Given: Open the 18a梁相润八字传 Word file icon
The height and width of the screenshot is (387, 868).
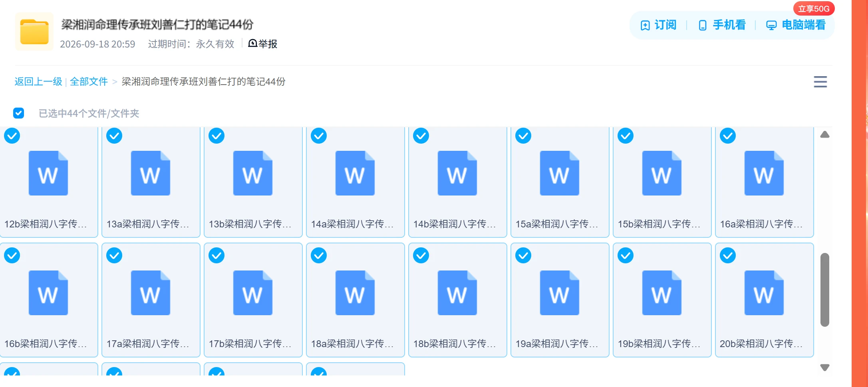Looking at the screenshot, I should click(x=355, y=293).
